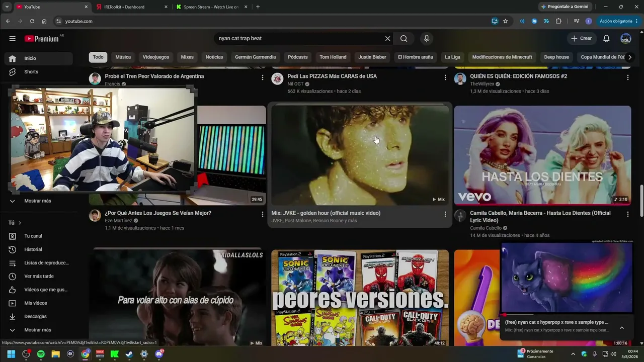Open the account avatar menu

pos(626,39)
